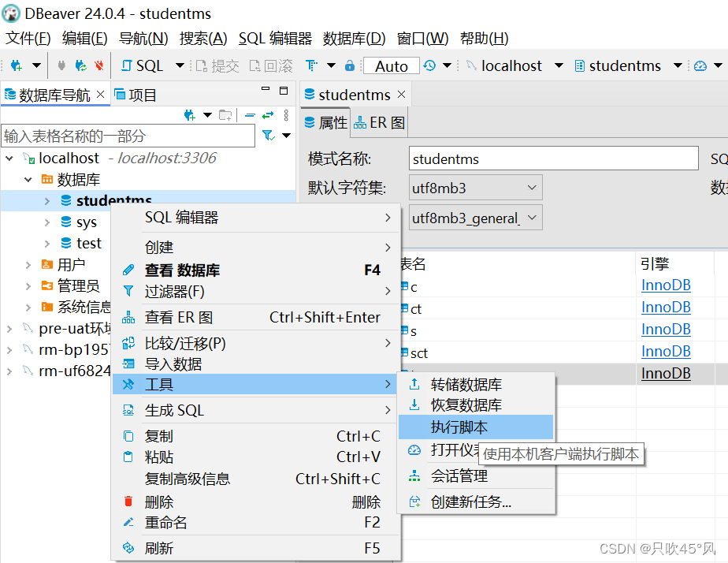Viewport: 728px width, 563px height.
Task: Click the disconnect plug icon in toolbar
Action: pos(99,65)
